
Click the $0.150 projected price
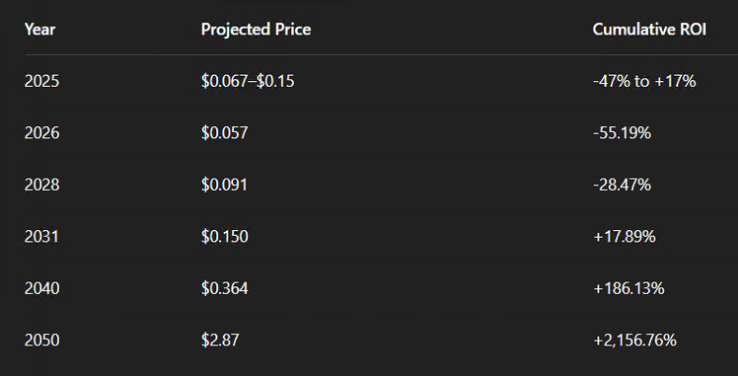click(x=225, y=237)
